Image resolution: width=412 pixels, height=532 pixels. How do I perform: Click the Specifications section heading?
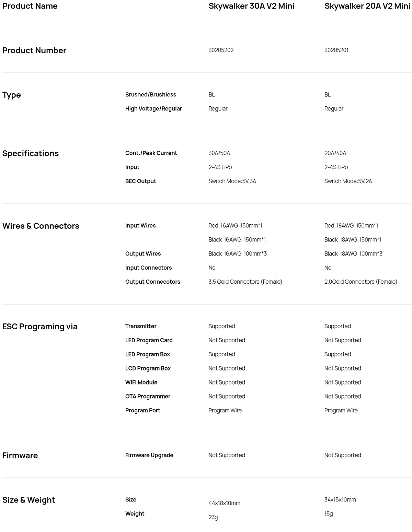click(x=31, y=153)
